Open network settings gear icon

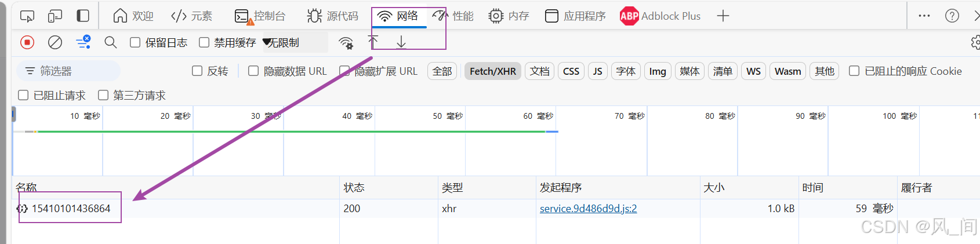coord(975,42)
